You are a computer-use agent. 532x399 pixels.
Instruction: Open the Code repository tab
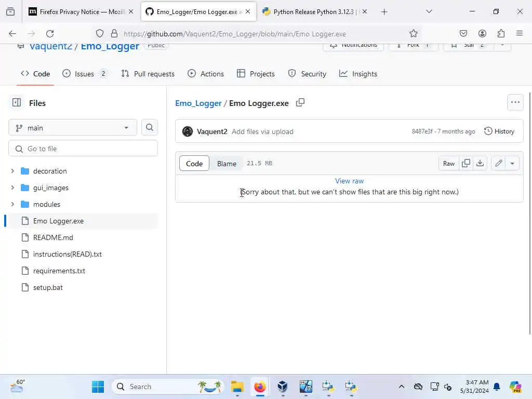[x=35, y=74]
